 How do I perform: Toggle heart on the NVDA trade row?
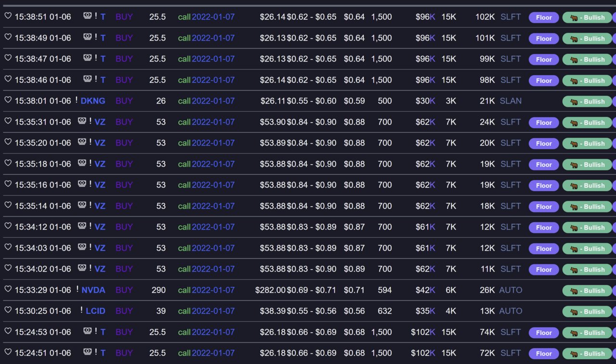click(8, 289)
